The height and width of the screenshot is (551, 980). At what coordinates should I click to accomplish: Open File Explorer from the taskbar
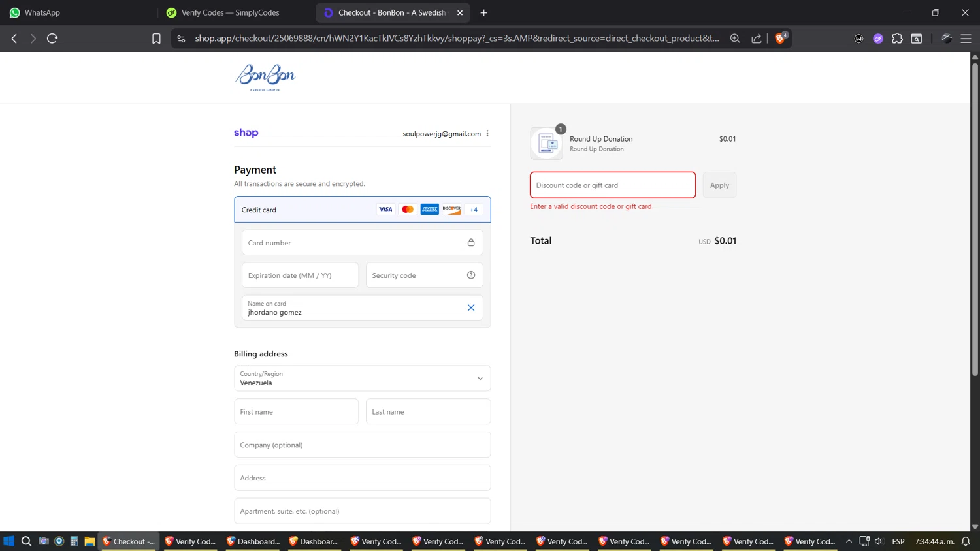click(x=90, y=541)
